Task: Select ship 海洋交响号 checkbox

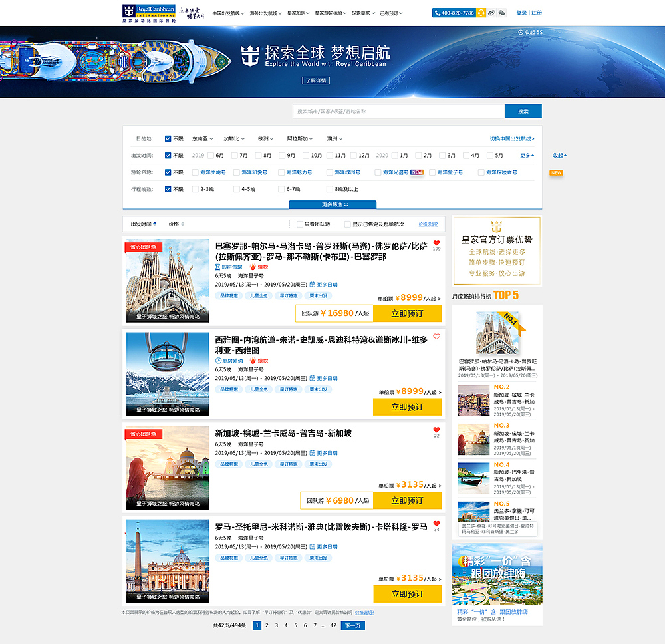Action: tap(195, 172)
